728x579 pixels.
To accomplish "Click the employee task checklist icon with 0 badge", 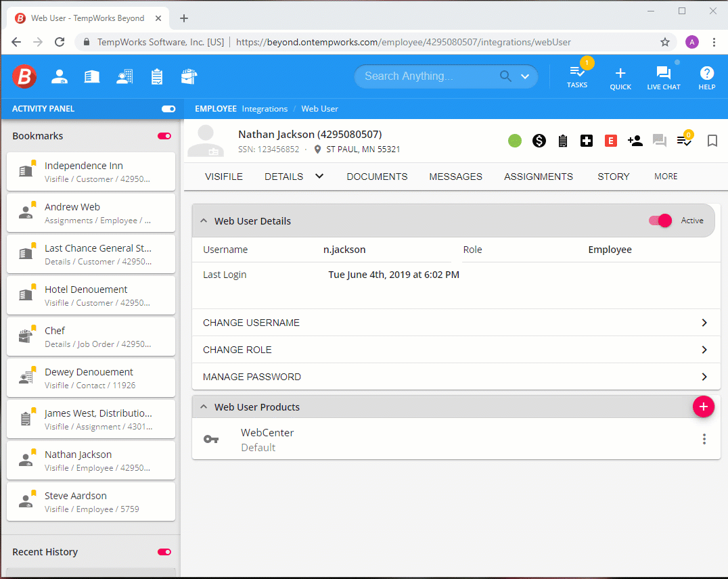I will 684,140.
